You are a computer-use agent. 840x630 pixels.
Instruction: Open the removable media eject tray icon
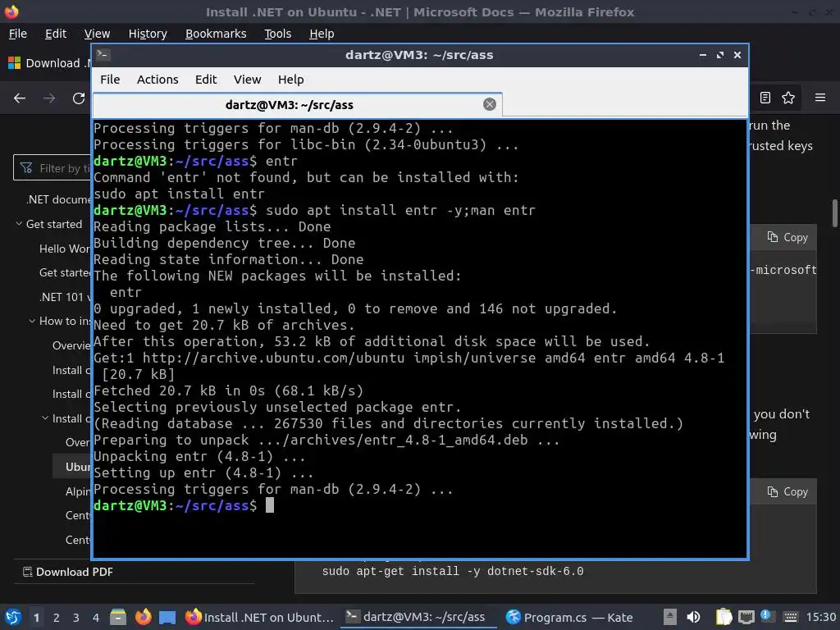click(x=669, y=617)
